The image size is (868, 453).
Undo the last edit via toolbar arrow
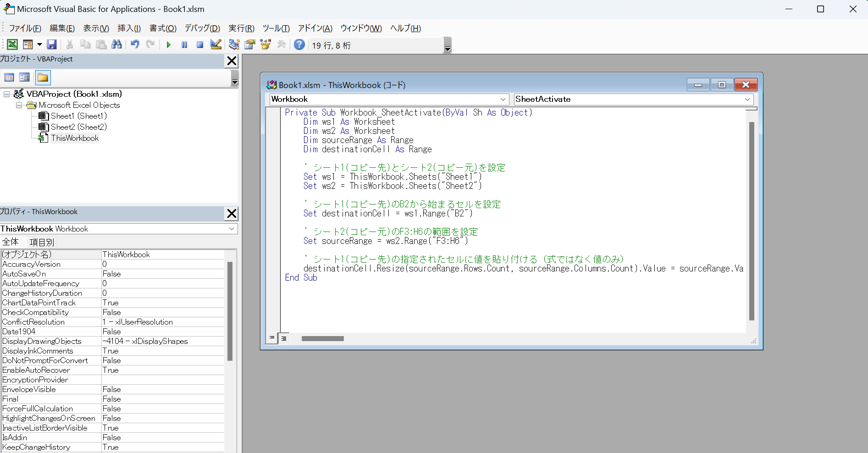tap(135, 44)
